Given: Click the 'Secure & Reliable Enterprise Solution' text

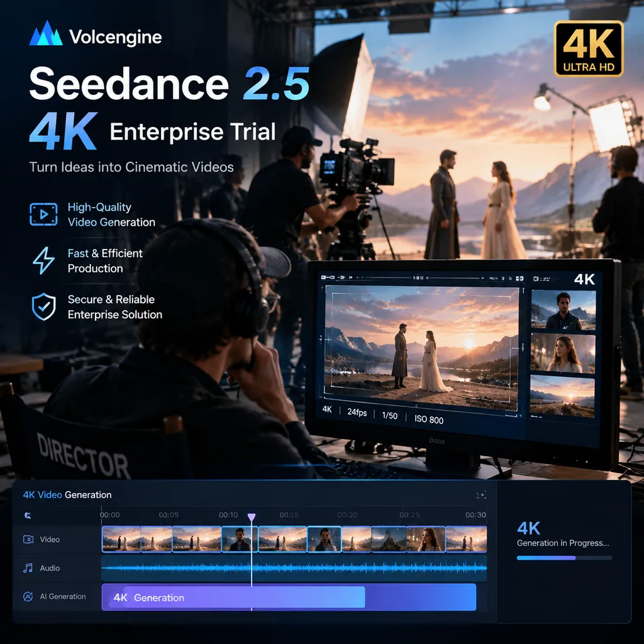Looking at the screenshot, I should click(x=115, y=307).
